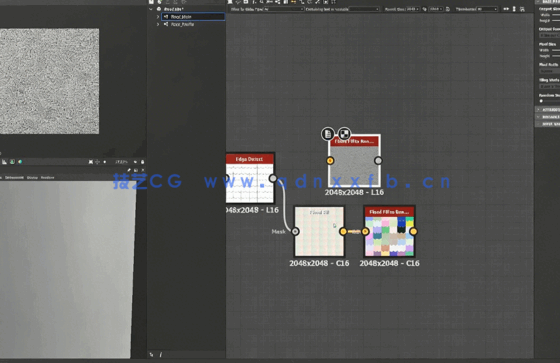
Task: Open the Display menu in 3D view
Action: point(32,178)
